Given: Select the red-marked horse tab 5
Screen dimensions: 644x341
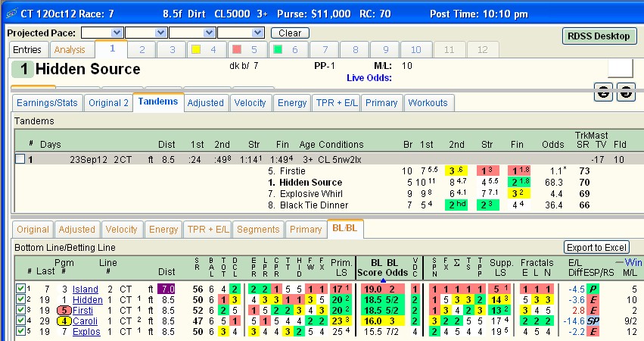Looking at the screenshot, I should click(x=247, y=50).
